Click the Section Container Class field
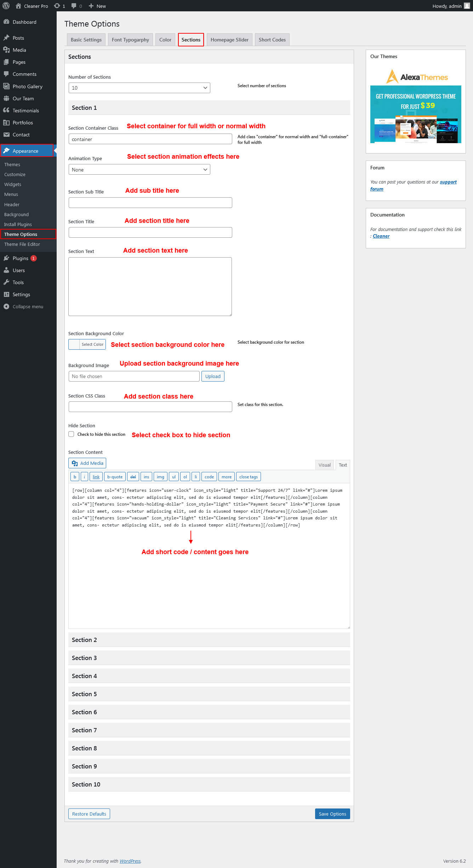Viewport: 473px width, 868px height. tap(150, 139)
